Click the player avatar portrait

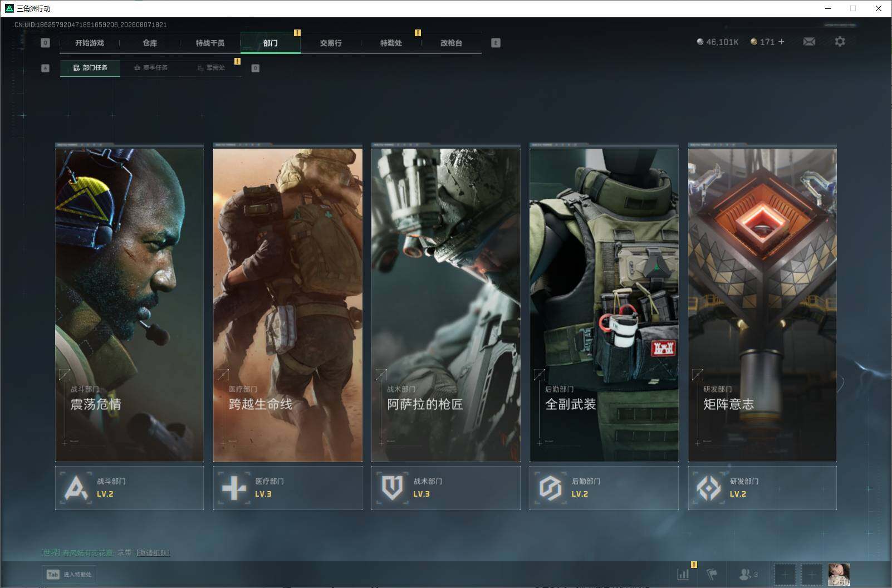[x=839, y=574]
